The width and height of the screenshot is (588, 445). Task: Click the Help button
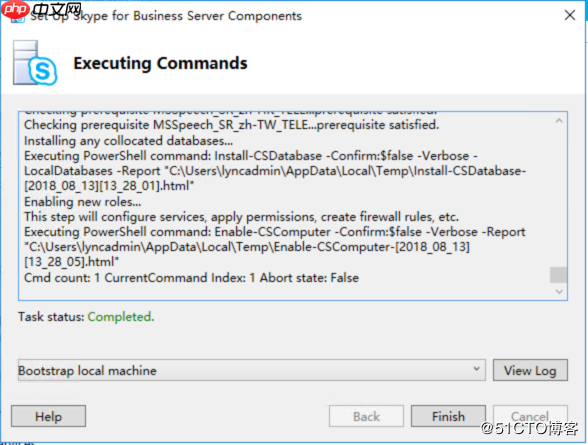pos(48,416)
